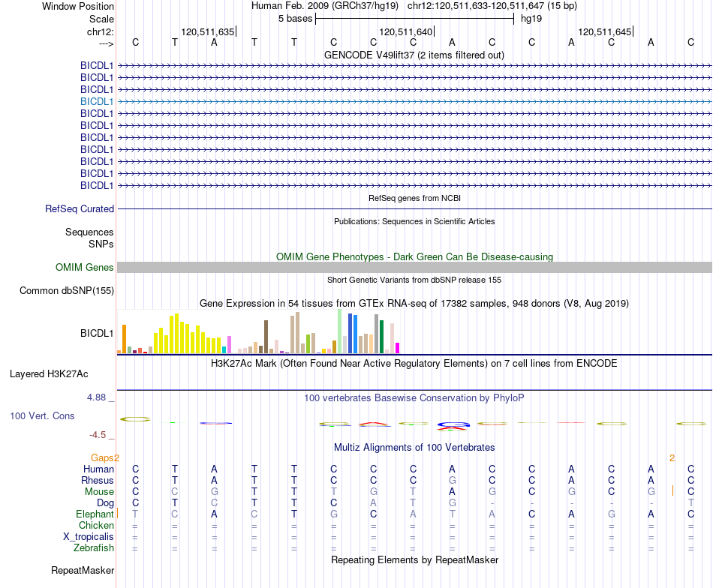Click the RefSeq Curated track label
This screenshot has width=713, height=588.
tap(80, 209)
